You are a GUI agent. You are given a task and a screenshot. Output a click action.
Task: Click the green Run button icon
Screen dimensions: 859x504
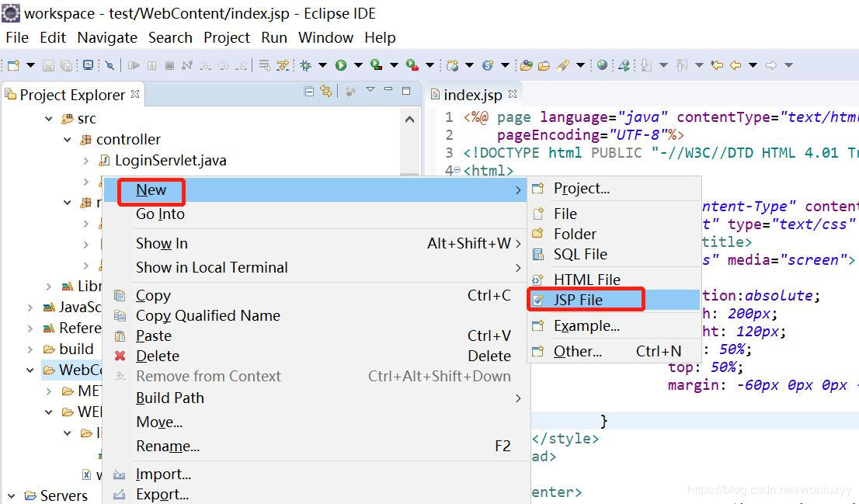[341, 65]
